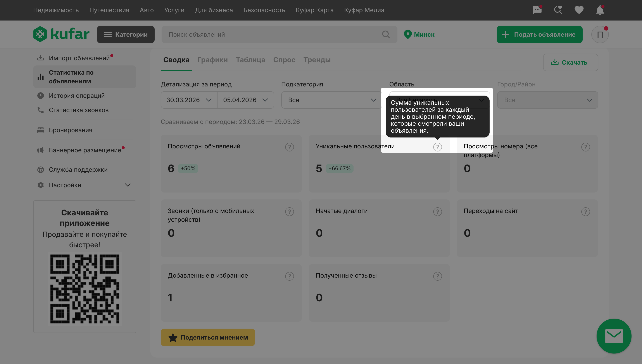The width and height of the screenshot is (642, 364).
Task: Open the start date 30.03.2026 dropdown
Action: point(189,100)
